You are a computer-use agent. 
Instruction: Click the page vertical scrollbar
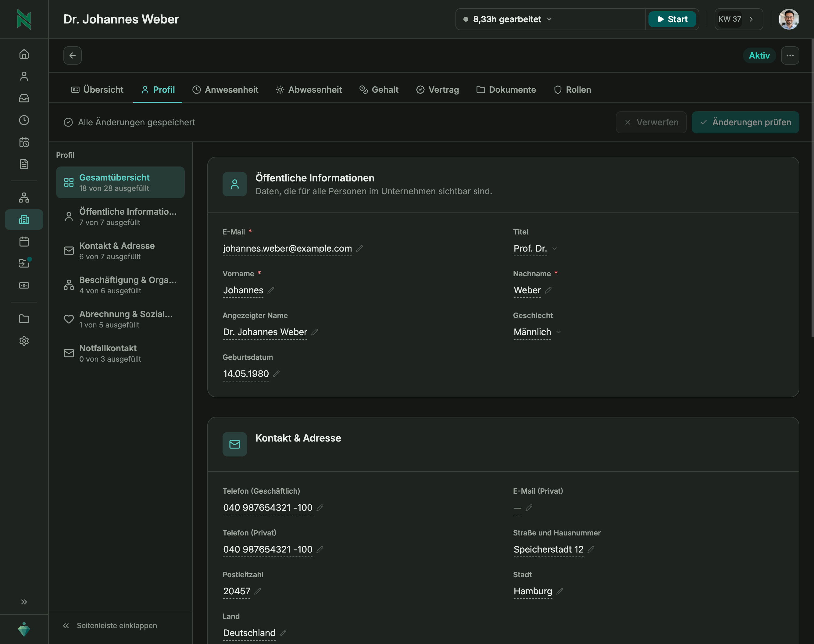[812, 188]
